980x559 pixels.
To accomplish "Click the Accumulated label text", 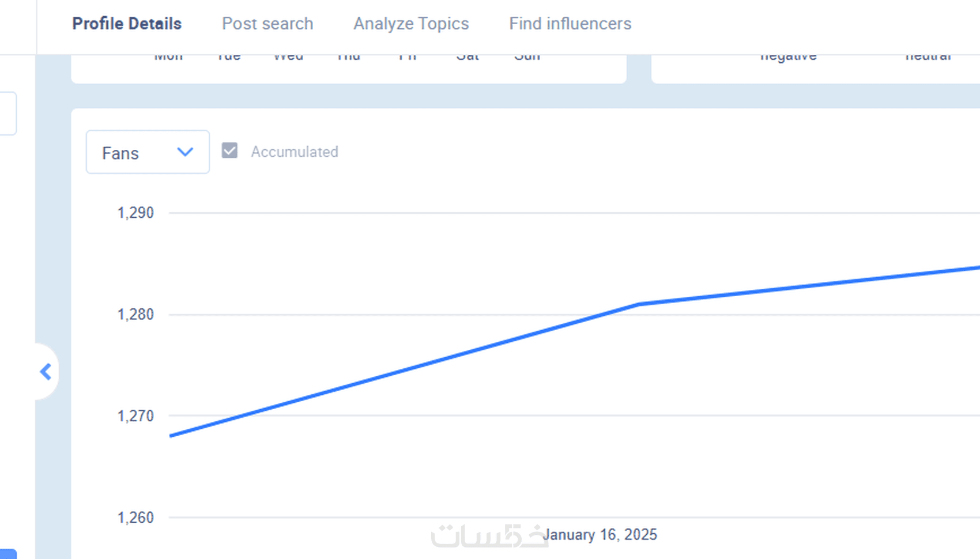I will point(294,152).
